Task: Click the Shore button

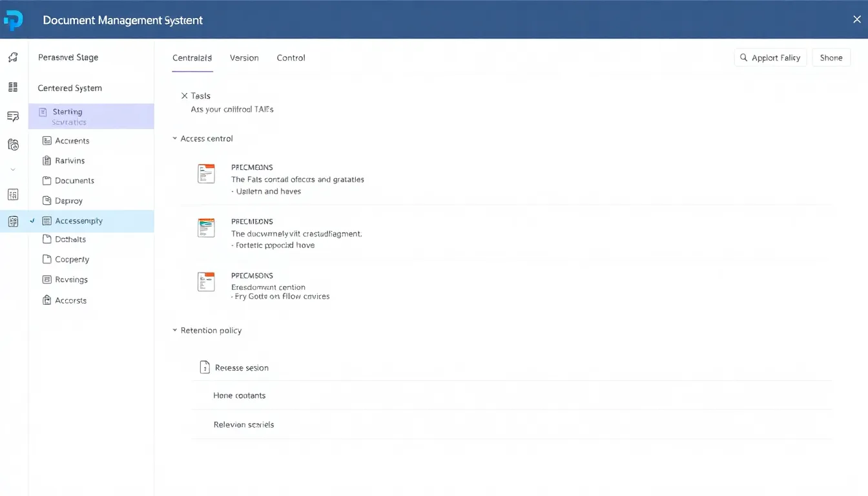Action: (x=831, y=57)
